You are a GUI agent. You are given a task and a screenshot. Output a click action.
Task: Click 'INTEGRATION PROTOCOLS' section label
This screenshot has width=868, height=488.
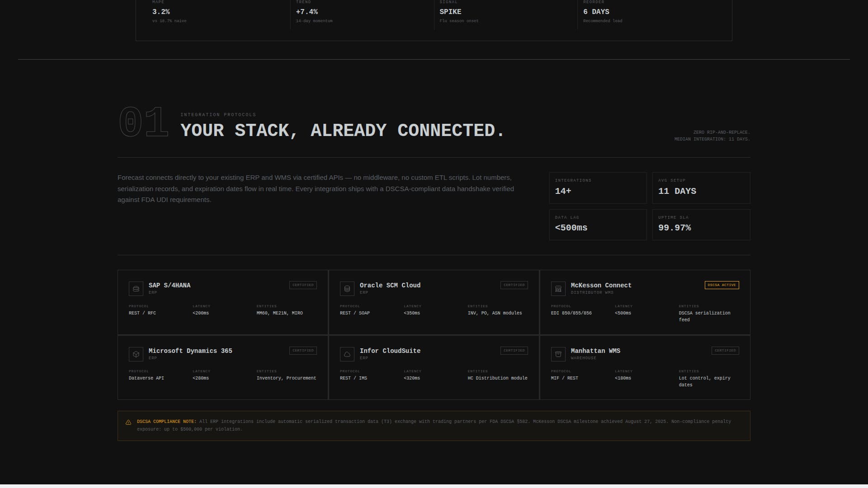click(218, 115)
